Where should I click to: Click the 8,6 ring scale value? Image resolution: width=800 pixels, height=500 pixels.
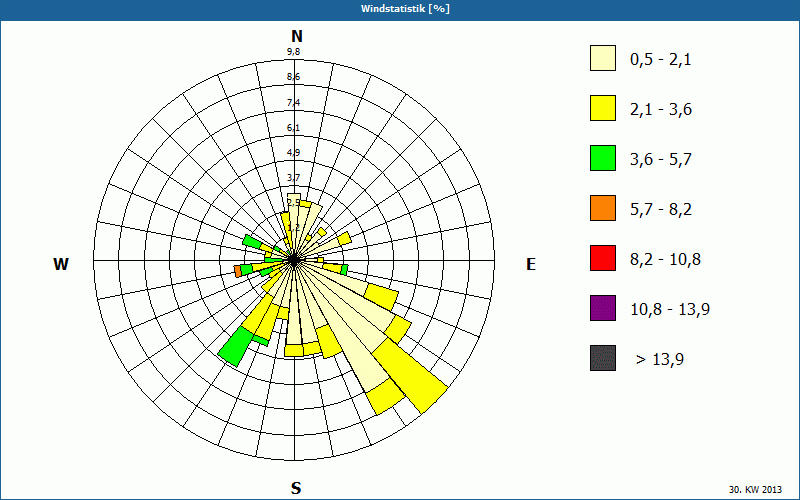[293, 77]
